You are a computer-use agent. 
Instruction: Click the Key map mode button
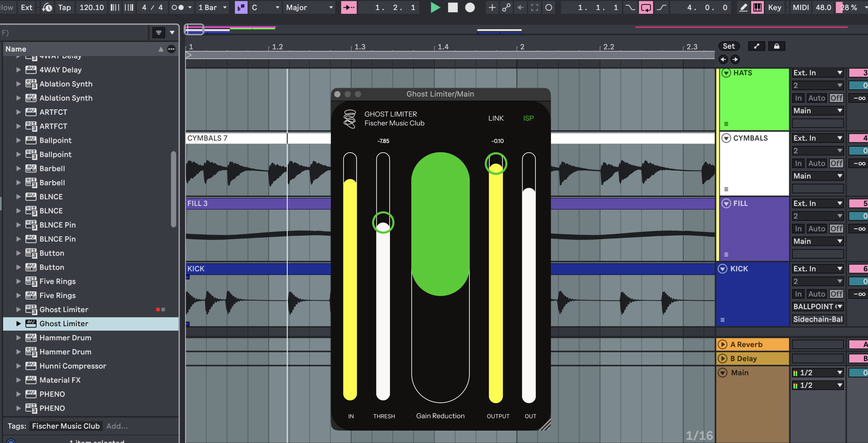[775, 7]
